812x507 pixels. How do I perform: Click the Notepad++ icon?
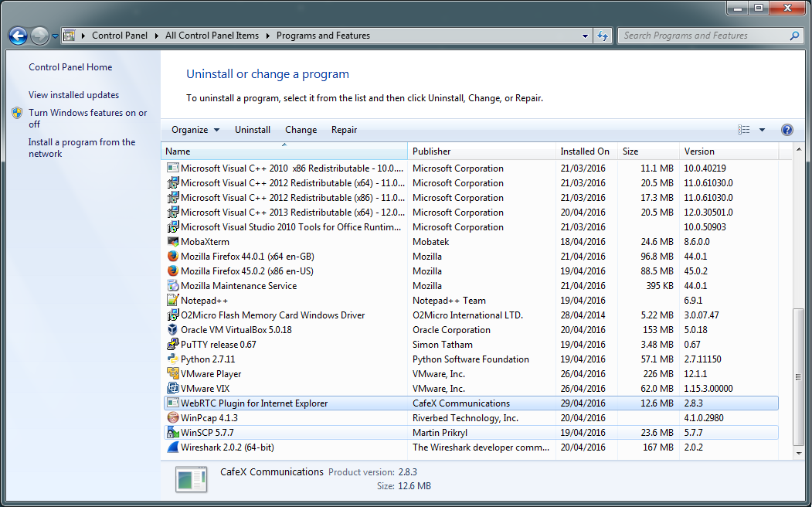point(173,301)
